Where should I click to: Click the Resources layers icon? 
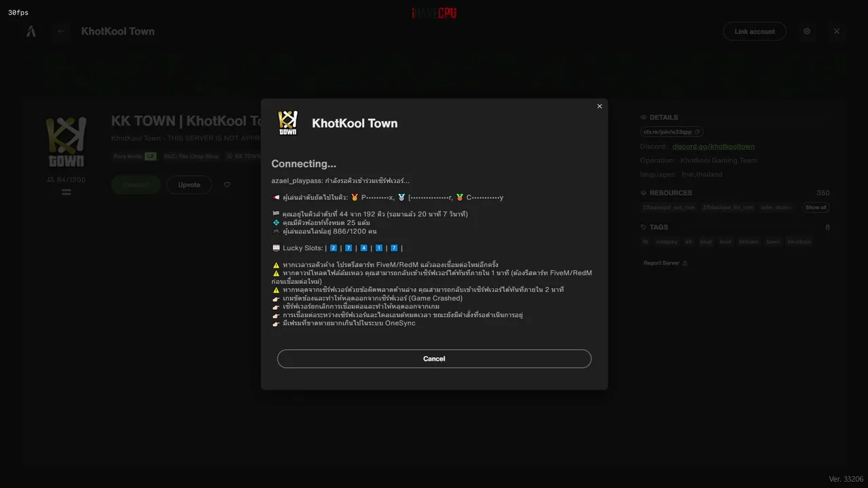[x=644, y=193]
